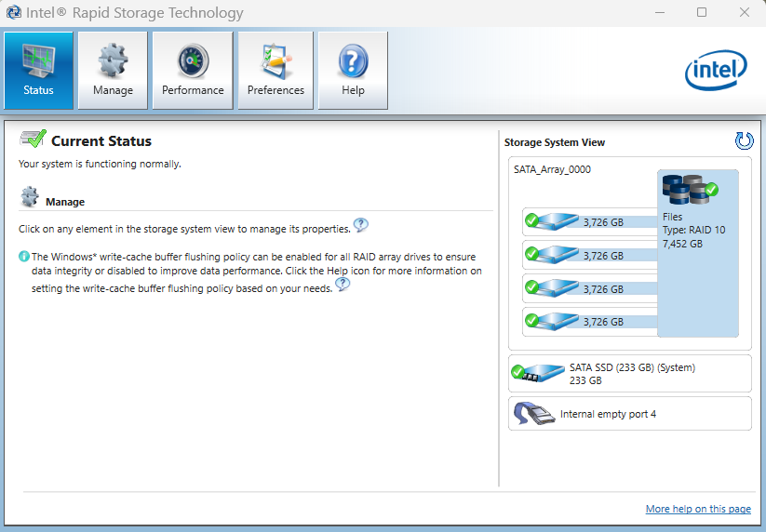Image resolution: width=766 pixels, height=532 pixels.
Task: Open the 'More help on this page' link
Action: point(698,509)
